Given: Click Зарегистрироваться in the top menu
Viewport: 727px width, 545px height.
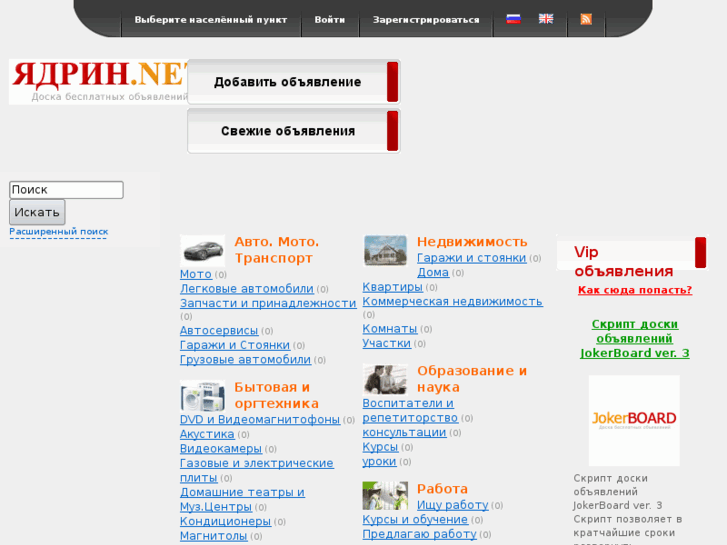Looking at the screenshot, I should pos(426,20).
